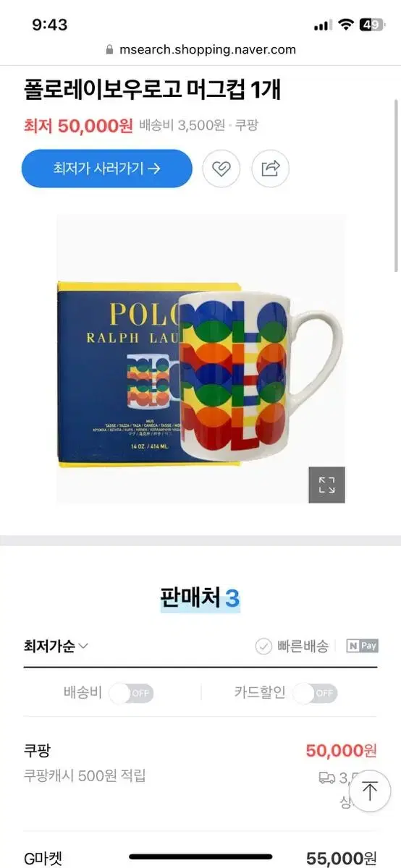Tap the msearch.shopping.naver.com address bar
Viewport: 401px width, 868px height.
[200, 50]
